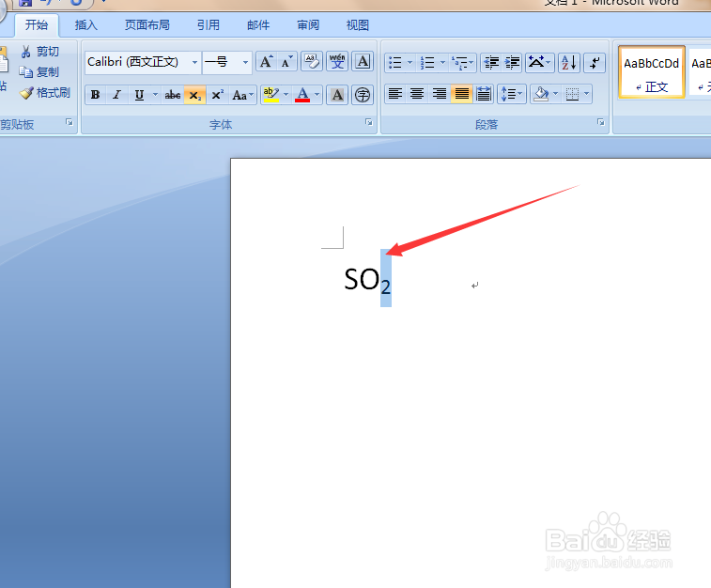Open Font dialog launcher in 字体 group
The width and height of the screenshot is (711, 588).
click(x=369, y=122)
